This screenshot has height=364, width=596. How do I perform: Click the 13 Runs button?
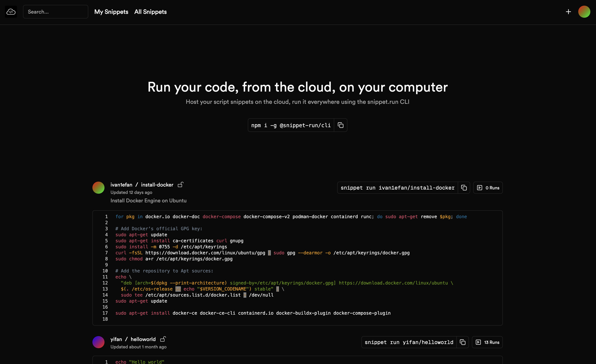487,342
